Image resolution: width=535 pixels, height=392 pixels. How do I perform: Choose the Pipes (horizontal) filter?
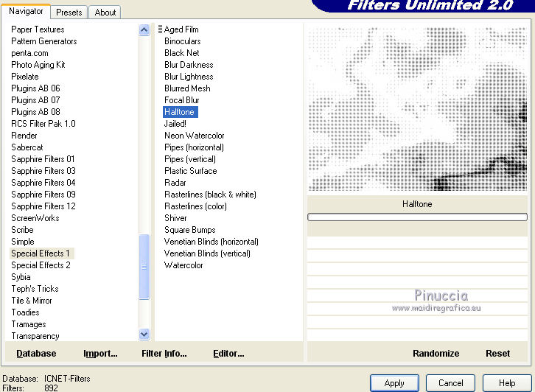click(194, 147)
